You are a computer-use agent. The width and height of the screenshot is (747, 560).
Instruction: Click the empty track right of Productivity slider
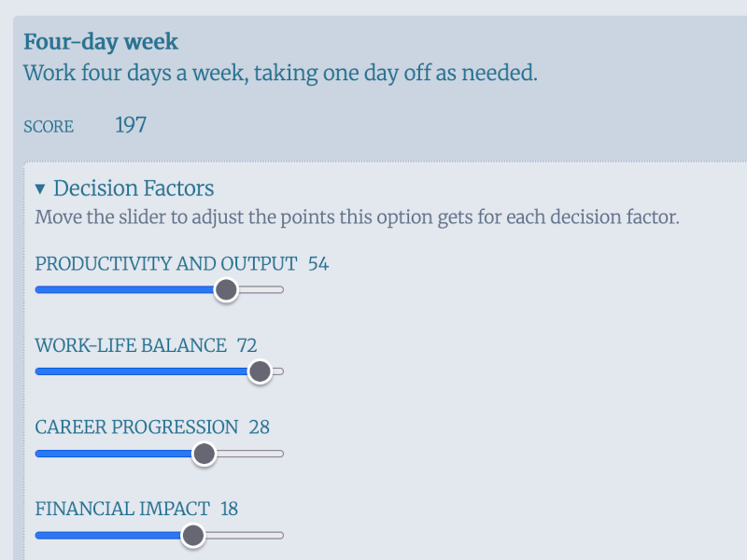(x=261, y=290)
